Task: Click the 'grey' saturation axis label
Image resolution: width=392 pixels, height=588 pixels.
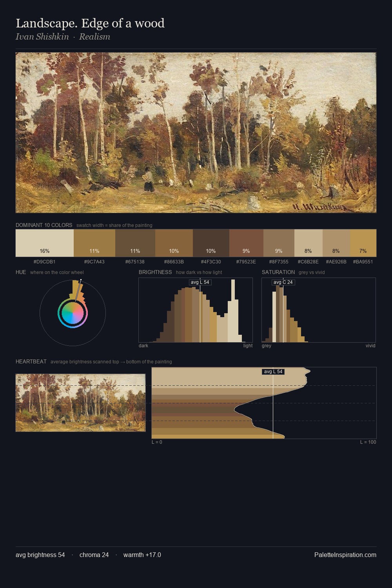Action: (x=267, y=346)
